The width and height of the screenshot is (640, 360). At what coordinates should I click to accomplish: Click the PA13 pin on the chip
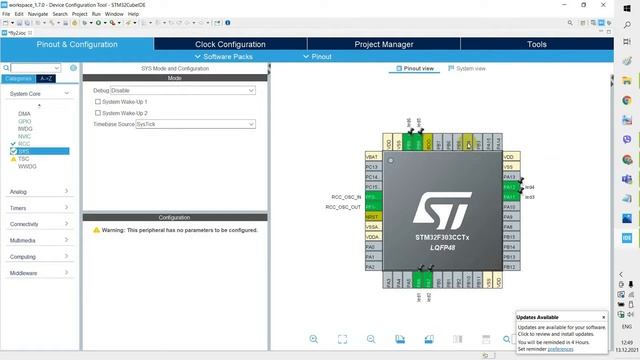point(511,177)
